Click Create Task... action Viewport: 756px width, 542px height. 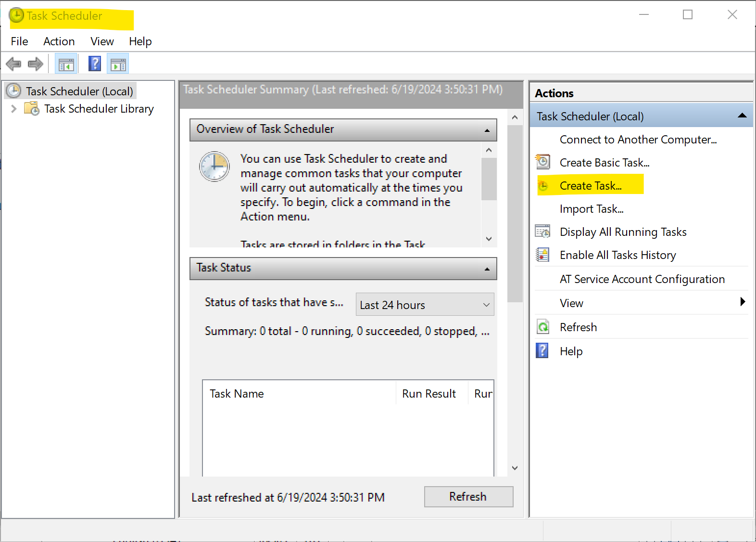coord(591,186)
